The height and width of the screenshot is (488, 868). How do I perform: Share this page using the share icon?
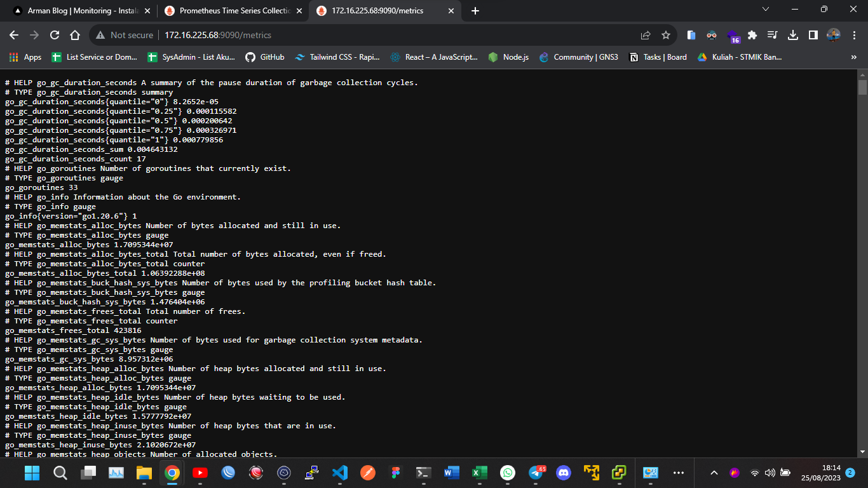646,35
